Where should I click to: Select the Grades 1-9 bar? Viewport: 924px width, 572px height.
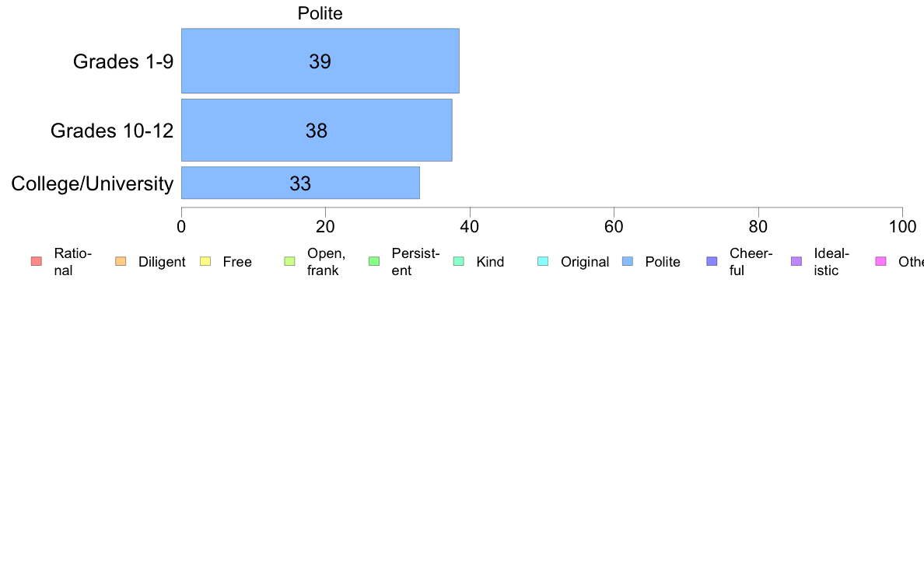coord(320,61)
